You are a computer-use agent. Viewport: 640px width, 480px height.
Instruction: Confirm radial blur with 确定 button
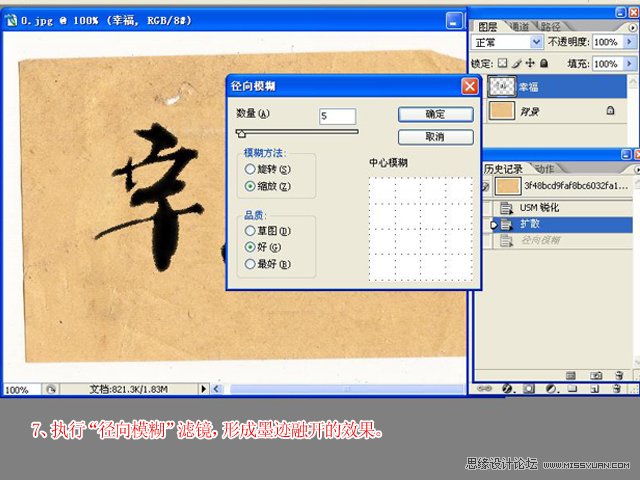pos(436,114)
